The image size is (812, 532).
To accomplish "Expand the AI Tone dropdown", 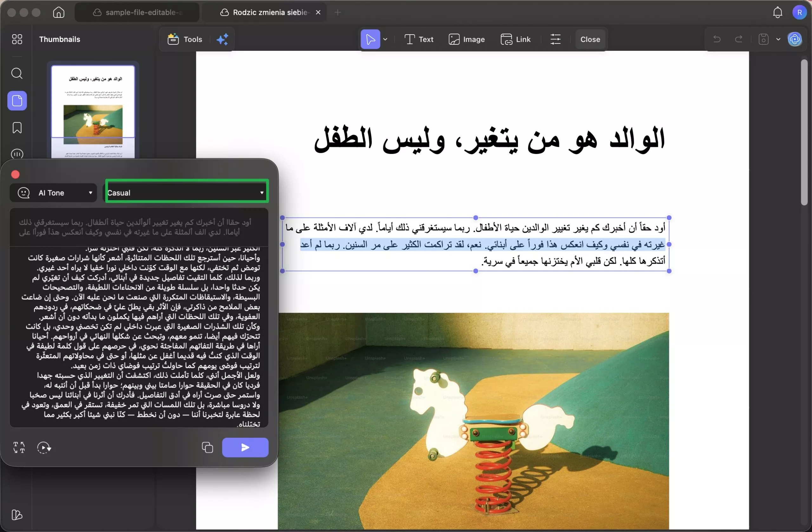I will 54,193.
